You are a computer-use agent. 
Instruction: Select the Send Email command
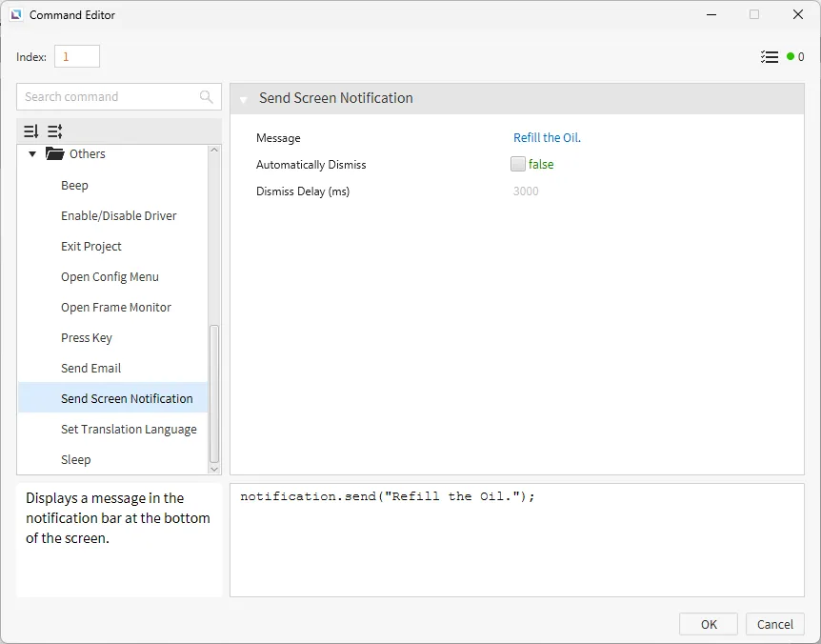point(91,369)
